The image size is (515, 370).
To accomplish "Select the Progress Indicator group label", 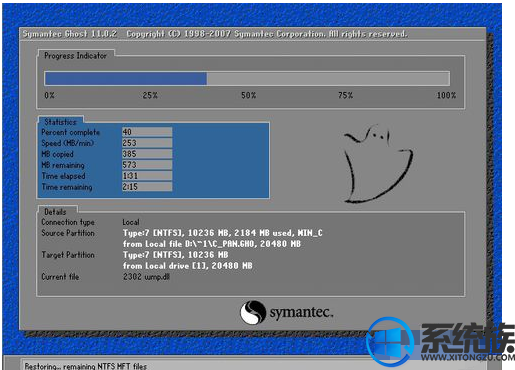I will click(x=75, y=56).
